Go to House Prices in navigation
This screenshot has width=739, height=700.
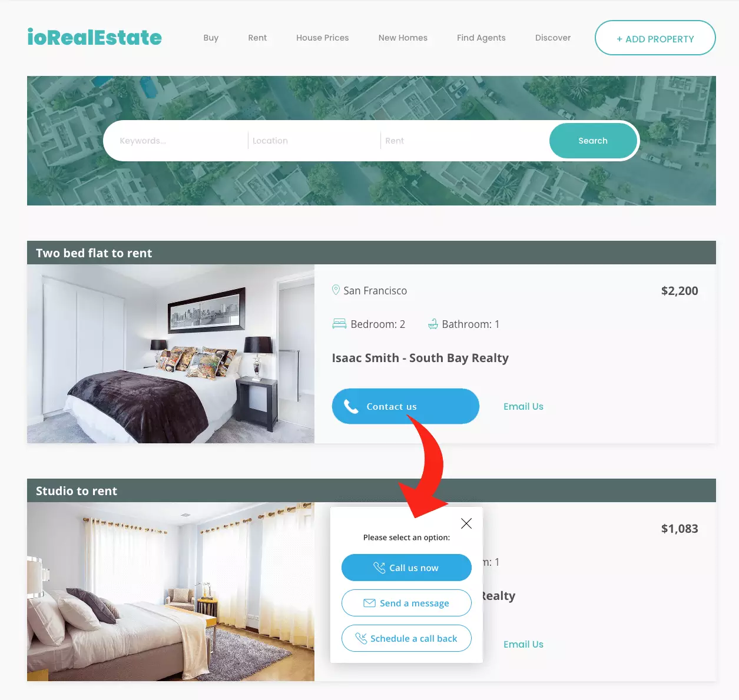(323, 38)
